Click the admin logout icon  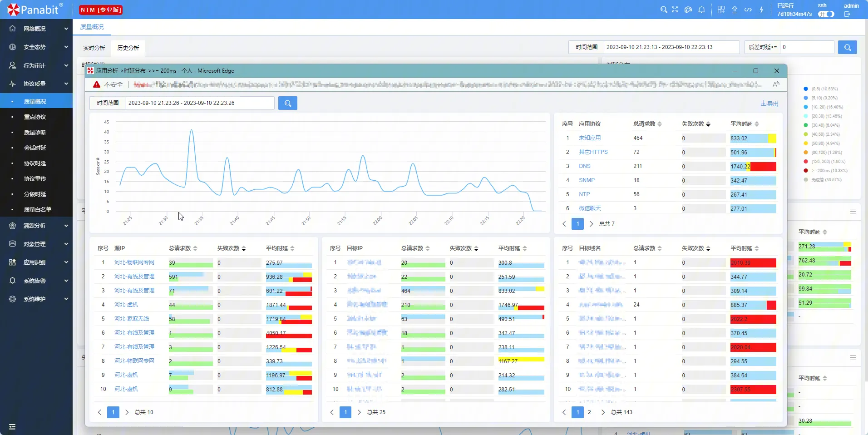[x=847, y=14]
